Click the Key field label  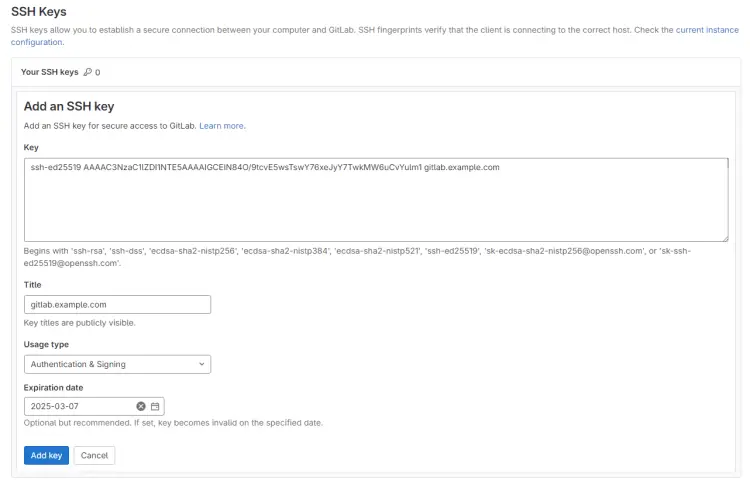coord(31,147)
